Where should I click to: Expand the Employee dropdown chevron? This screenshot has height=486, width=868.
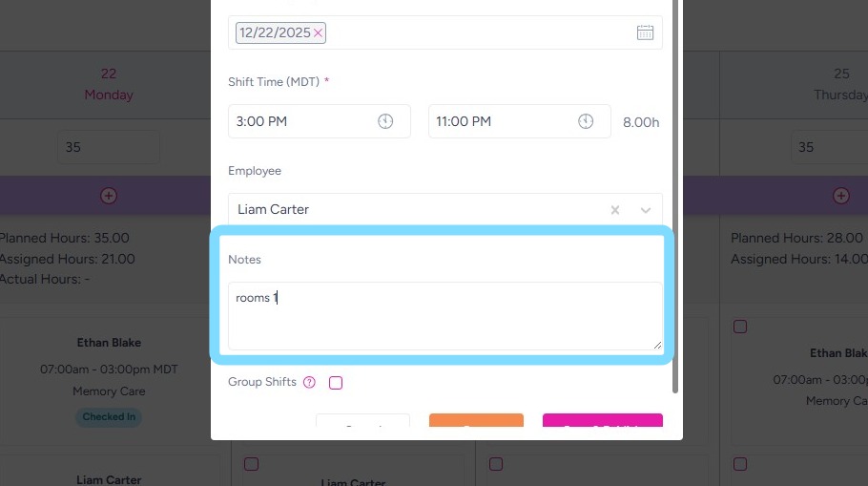pos(646,210)
